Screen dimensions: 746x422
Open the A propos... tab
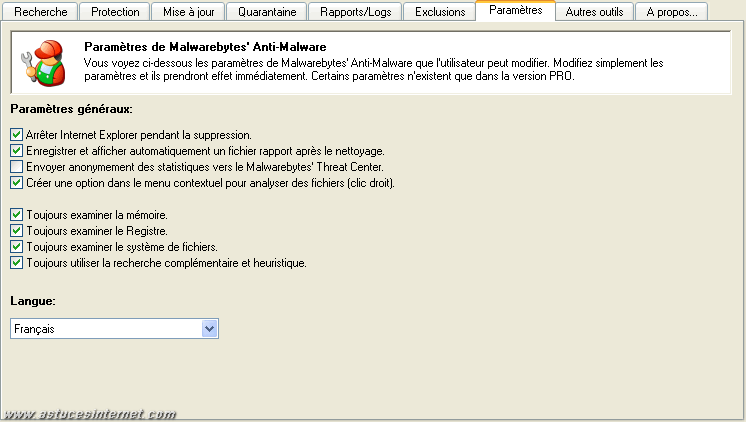click(x=671, y=12)
